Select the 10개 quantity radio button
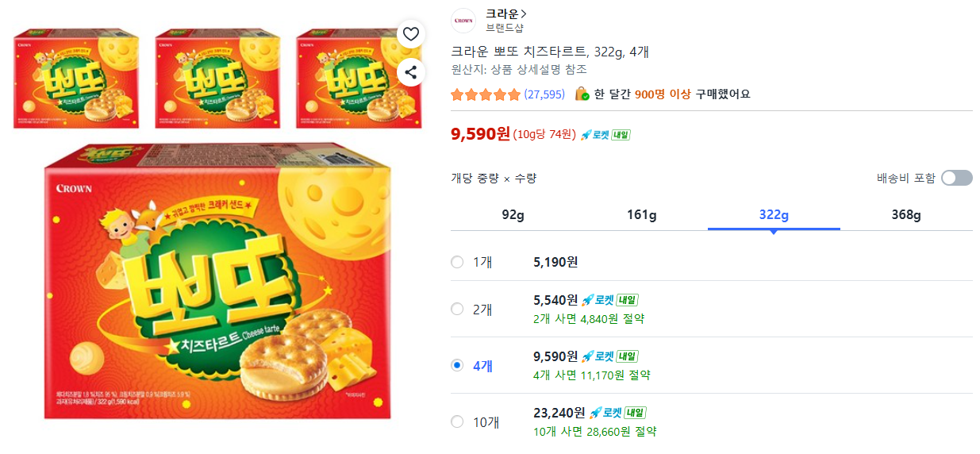The image size is (980, 454). pyautogui.click(x=457, y=421)
